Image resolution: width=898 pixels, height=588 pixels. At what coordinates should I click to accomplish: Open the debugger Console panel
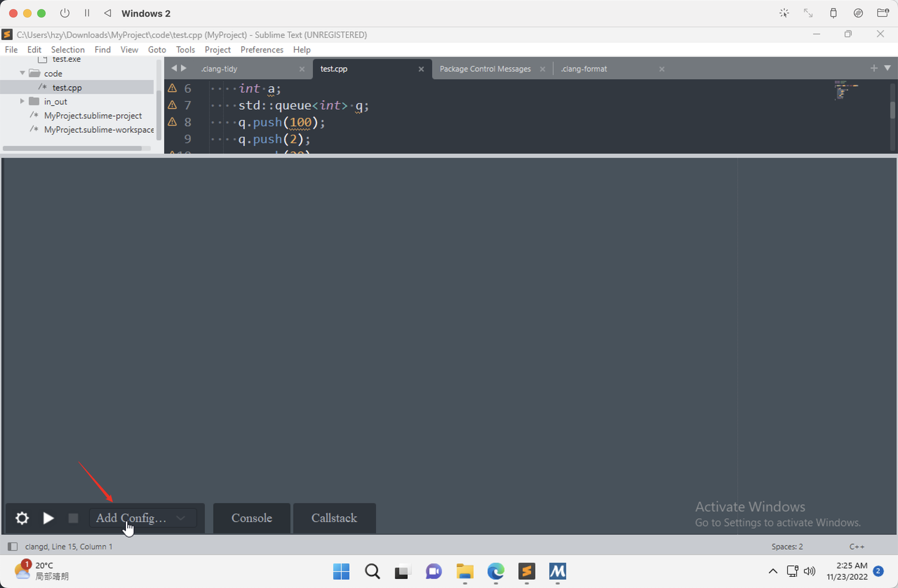click(251, 518)
